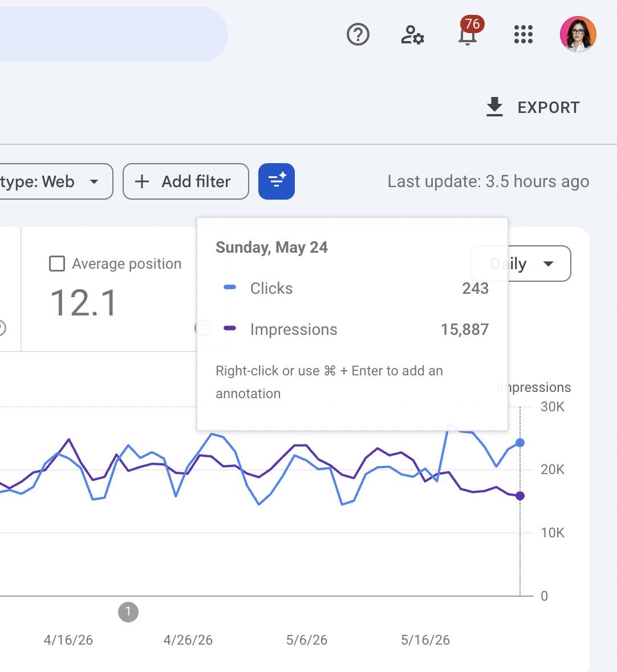
Task: Click the 4/16/26 axis date label
Action: [x=68, y=640]
